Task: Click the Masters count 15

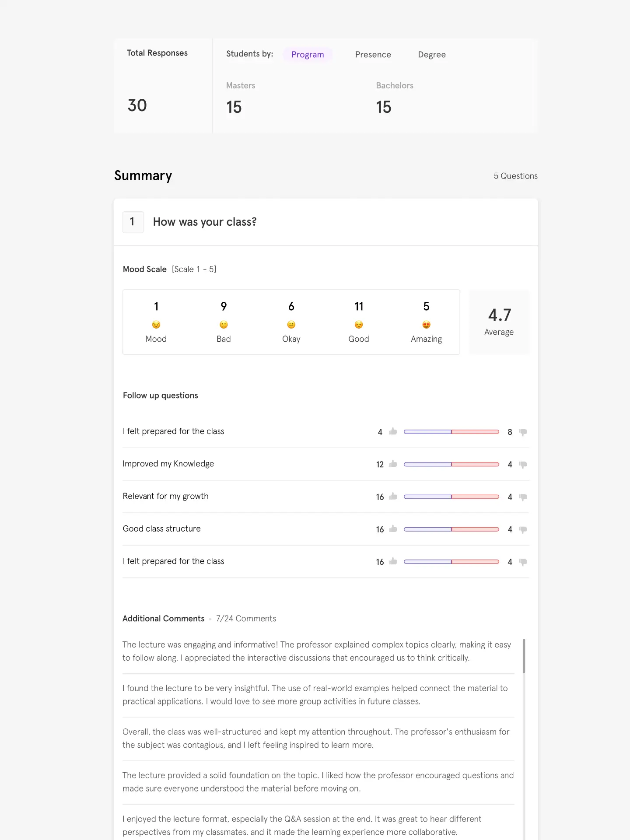Action: (x=234, y=107)
